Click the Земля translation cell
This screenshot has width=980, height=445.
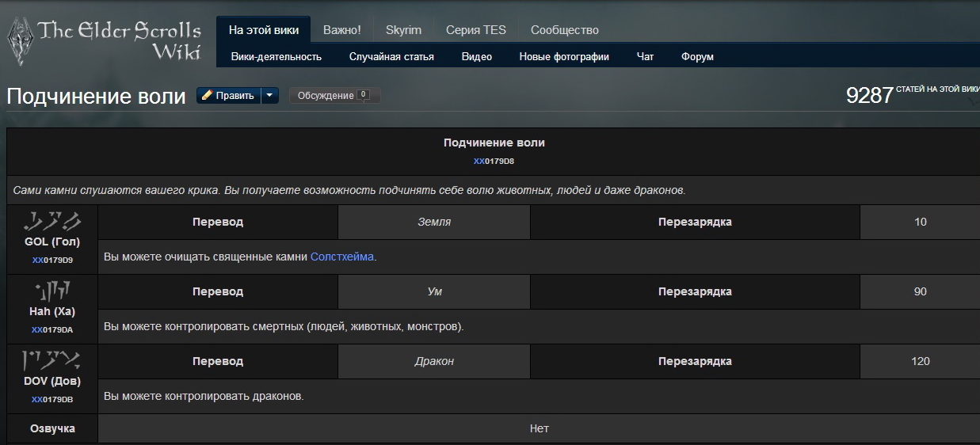(x=434, y=222)
